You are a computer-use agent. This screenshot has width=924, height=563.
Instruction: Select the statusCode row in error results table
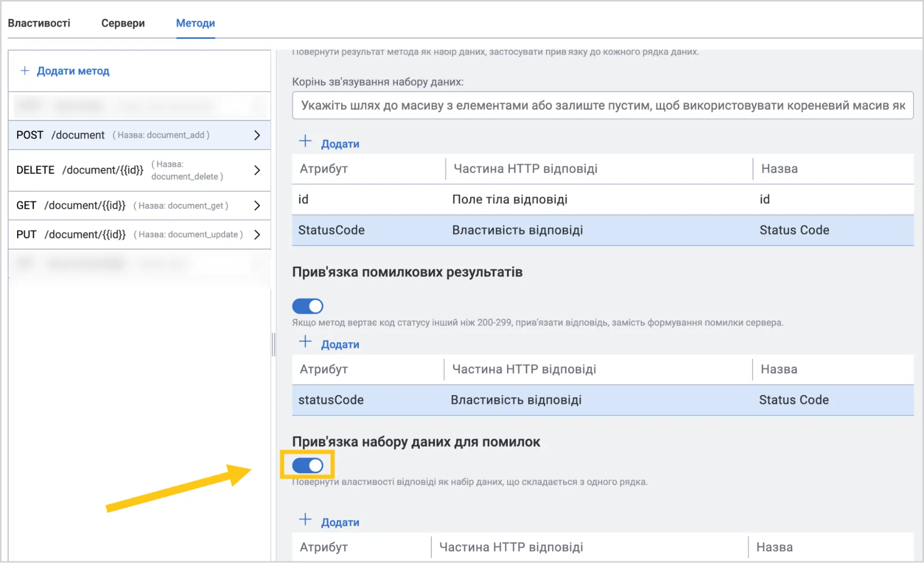(603, 400)
